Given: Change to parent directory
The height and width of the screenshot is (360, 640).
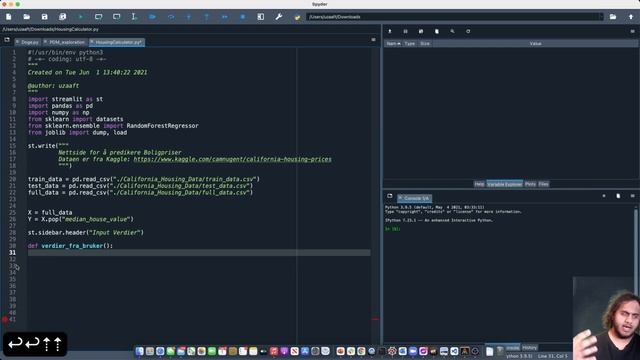Looking at the screenshot, I should [x=631, y=17].
